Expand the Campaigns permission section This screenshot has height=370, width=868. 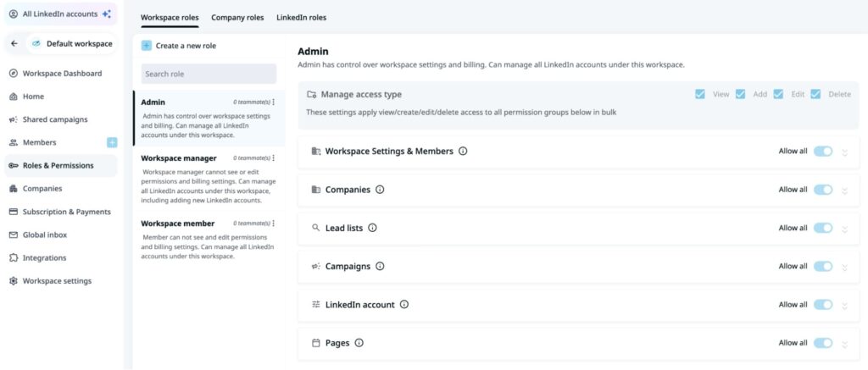[x=844, y=267]
